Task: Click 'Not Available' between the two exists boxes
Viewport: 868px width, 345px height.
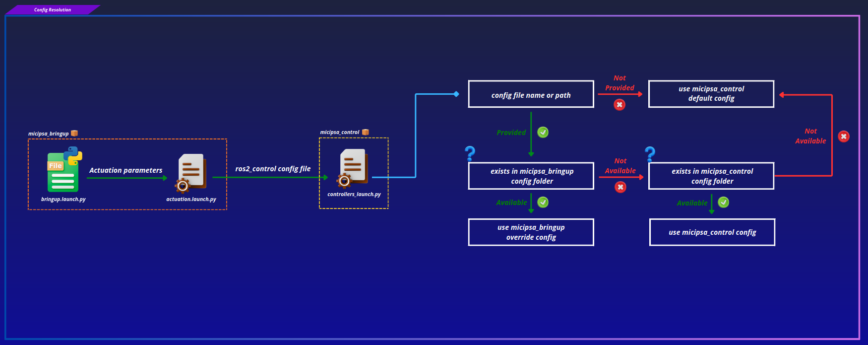Action: click(620, 166)
